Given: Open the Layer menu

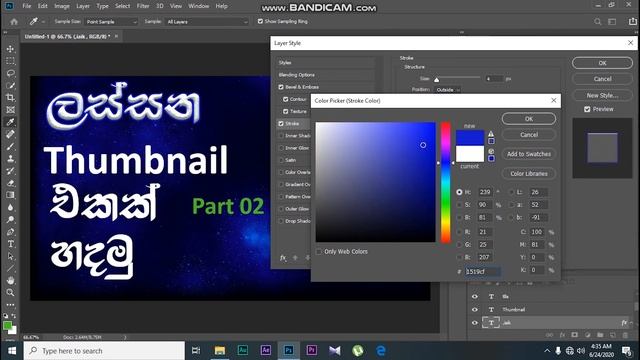Looking at the screenshot, I should 83,6.
